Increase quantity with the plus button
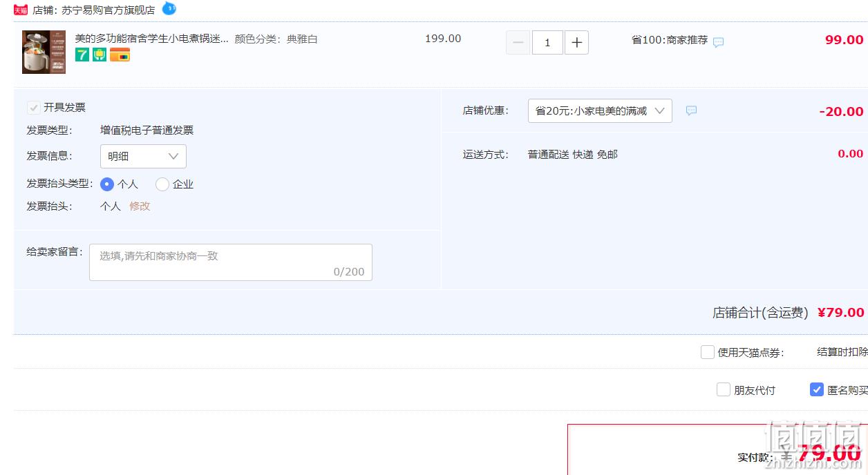 (x=576, y=43)
